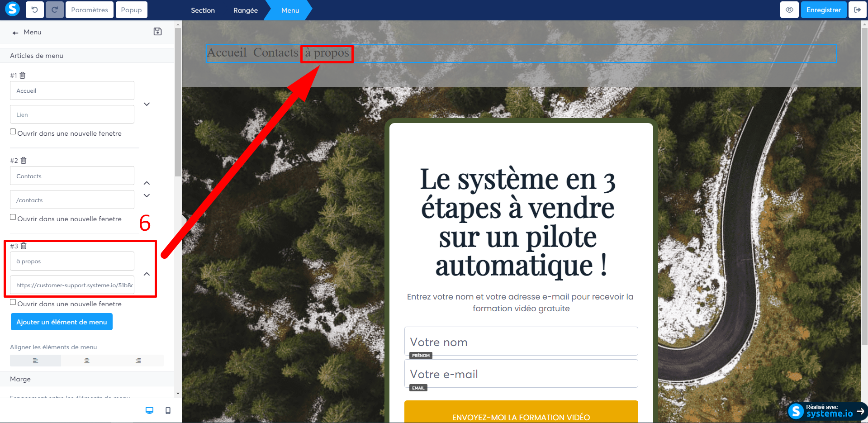The width and height of the screenshot is (868, 423).
Task: Click ENVOYEZ-MOI LA FORMATION VIDÉO button
Action: point(521,412)
